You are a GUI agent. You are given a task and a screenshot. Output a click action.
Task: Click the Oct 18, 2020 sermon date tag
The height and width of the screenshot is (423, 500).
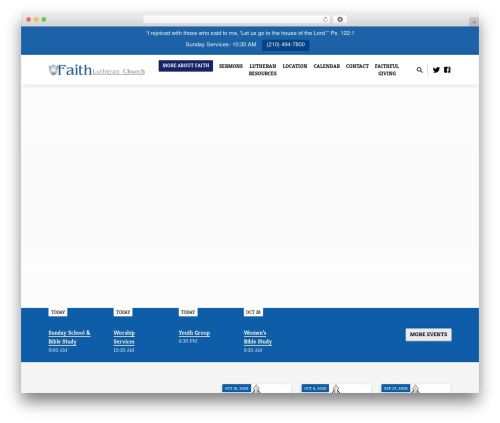click(x=237, y=388)
